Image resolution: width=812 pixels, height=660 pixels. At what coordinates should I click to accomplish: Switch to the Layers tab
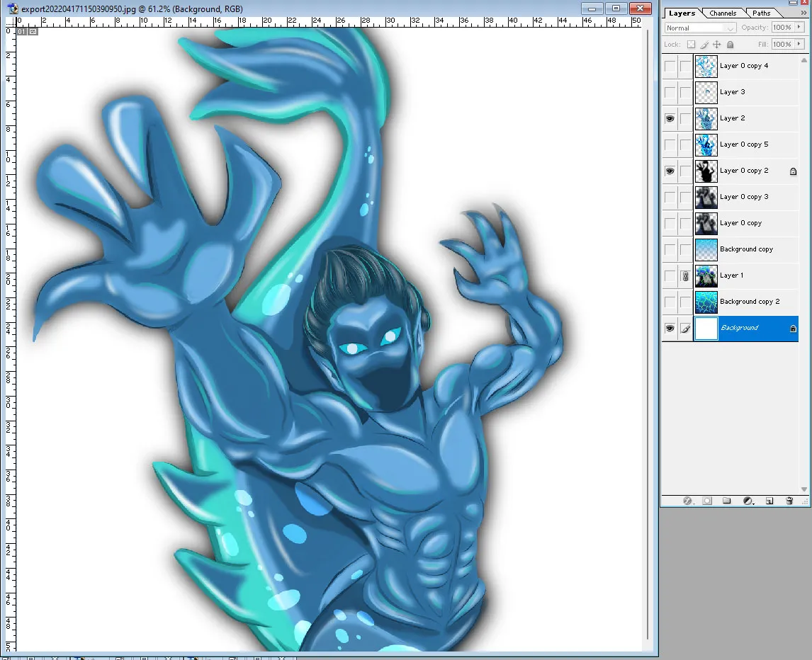[682, 13]
